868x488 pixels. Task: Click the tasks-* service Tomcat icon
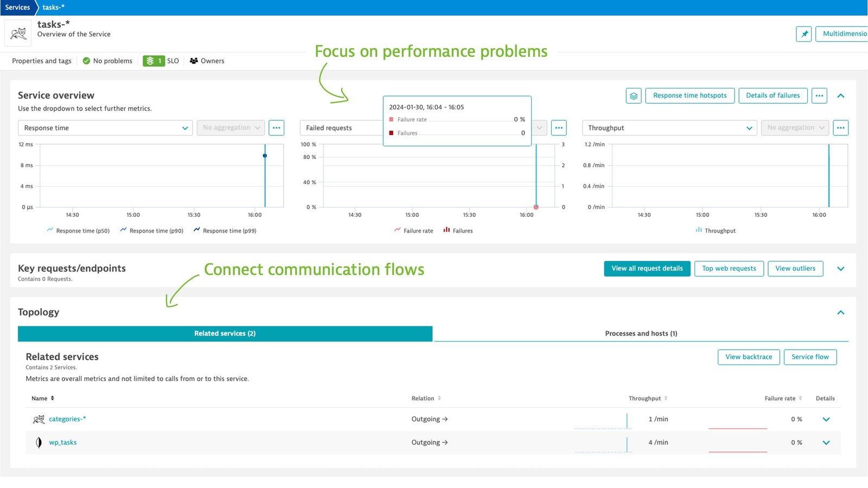coord(18,34)
